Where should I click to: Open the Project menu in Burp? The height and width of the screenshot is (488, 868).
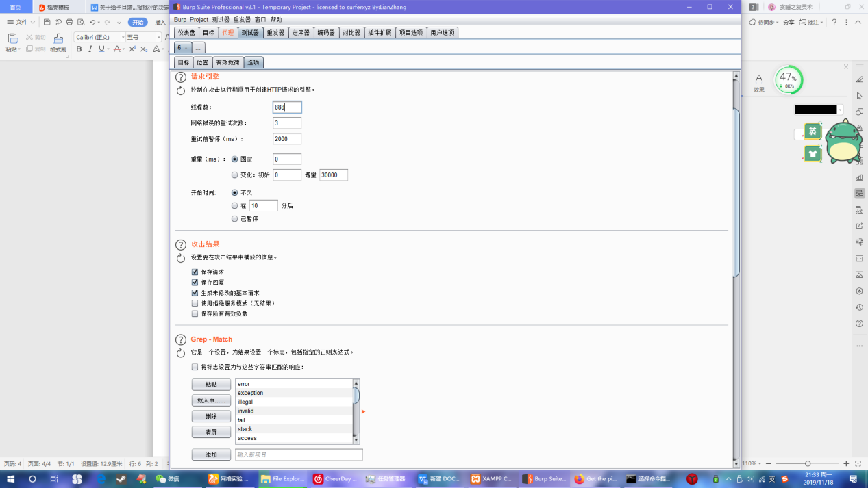[199, 19]
